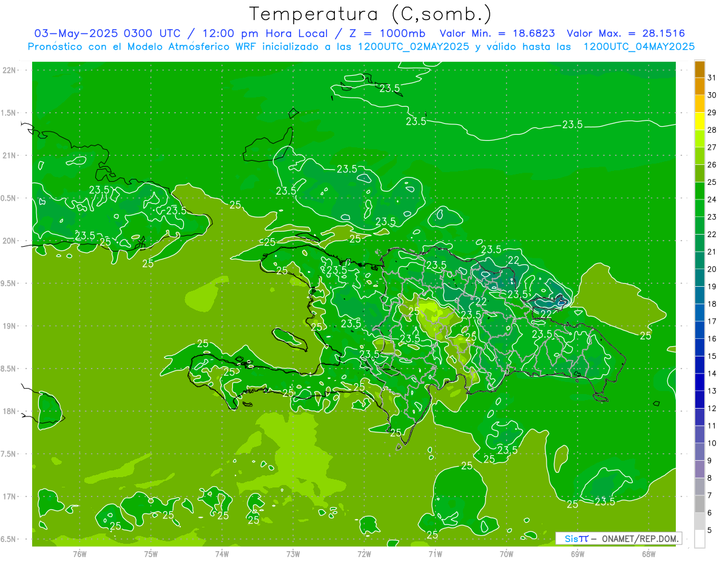Click the SisTT ONAMET/REP.DOM. logo box

click(x=618, y=538)
